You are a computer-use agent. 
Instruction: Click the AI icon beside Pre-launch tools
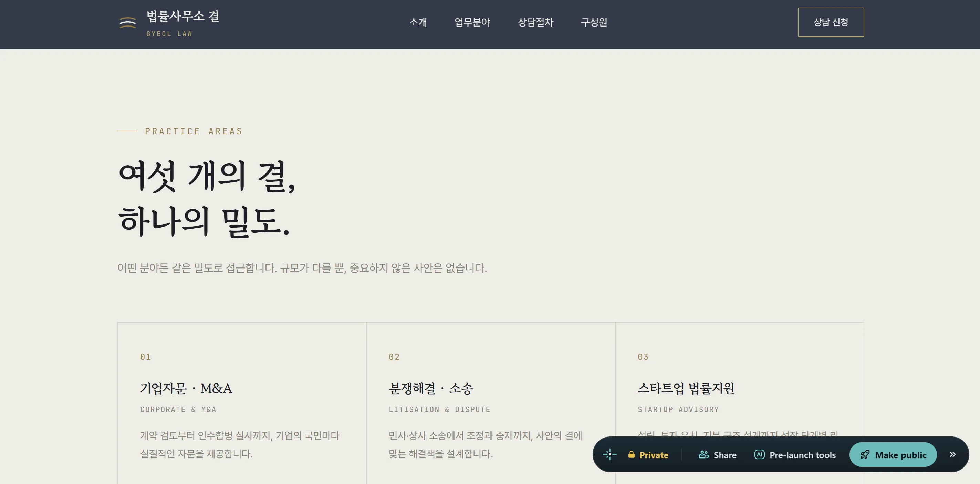(759, 454)
